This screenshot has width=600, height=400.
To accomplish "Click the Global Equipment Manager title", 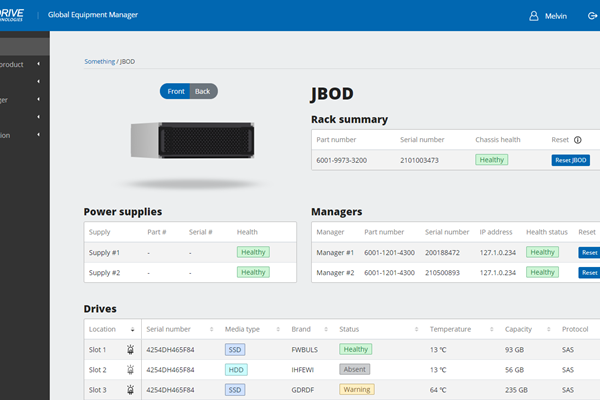I will (93, 15).
